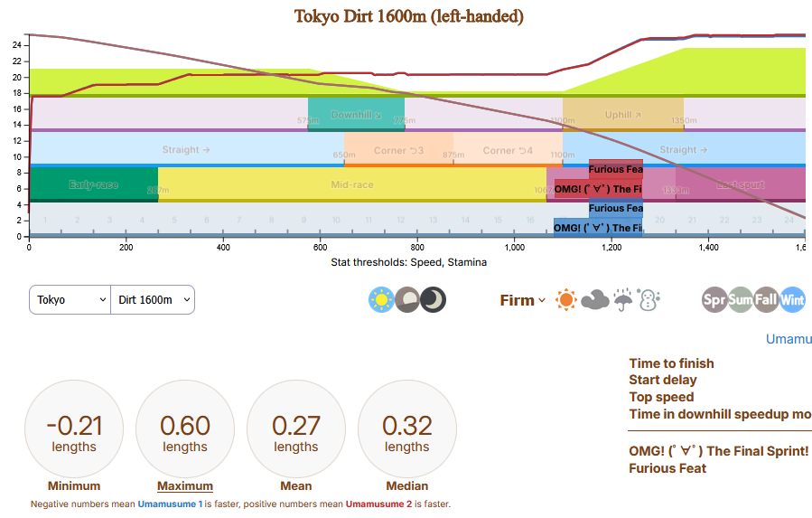Click OMG! The Final Sprint skill row

[719, 451]
